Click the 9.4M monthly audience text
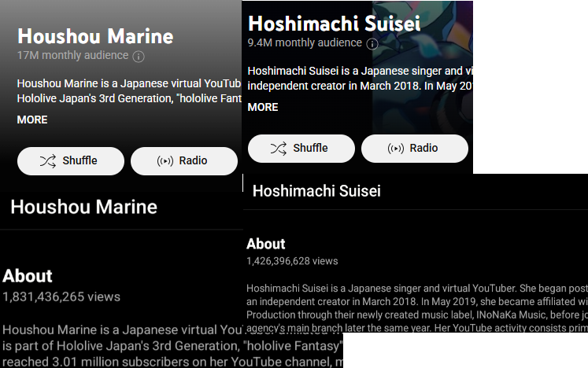Viewport: 588px width, 368px height. point(305,42)
